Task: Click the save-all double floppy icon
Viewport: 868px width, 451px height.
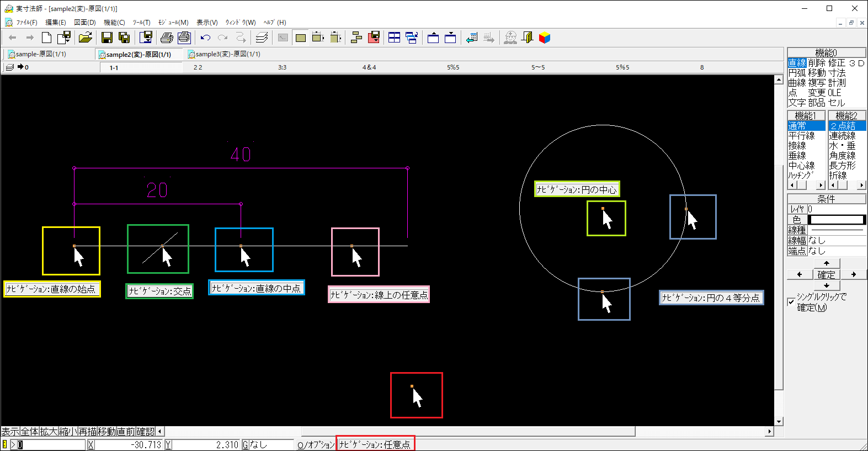Action: coord(125,38)
